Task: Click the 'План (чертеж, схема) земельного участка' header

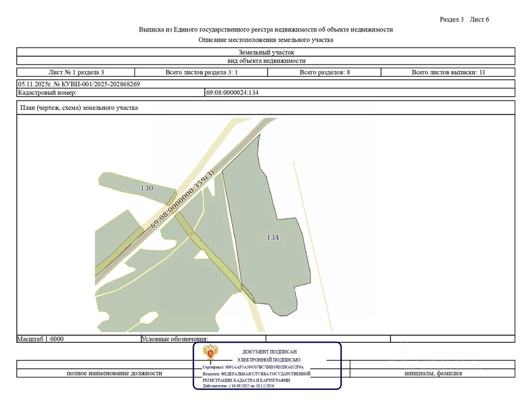Action: tap(266, 108)
